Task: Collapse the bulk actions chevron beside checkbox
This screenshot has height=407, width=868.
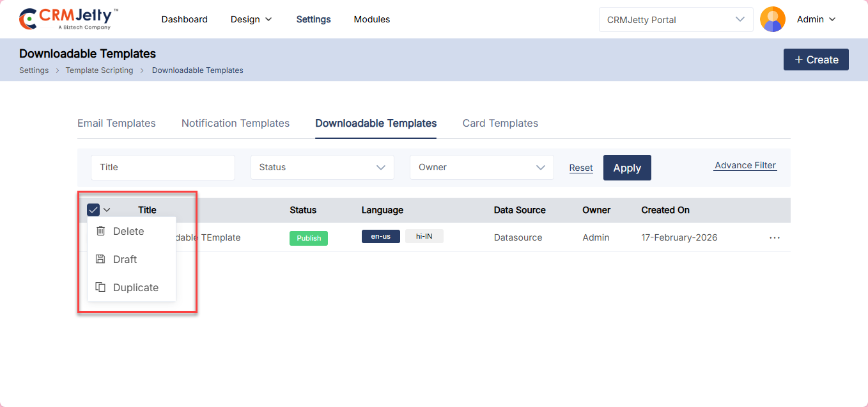Action: tap(107, 210)
